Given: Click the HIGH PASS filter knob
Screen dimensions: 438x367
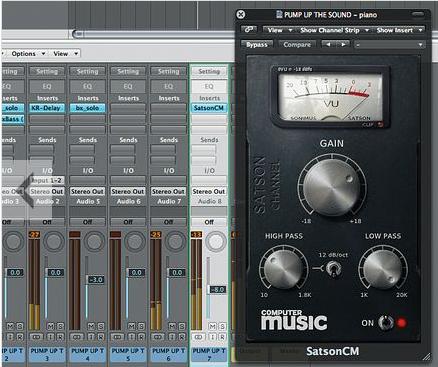Looking at the screenshot, I should (284, 269).
